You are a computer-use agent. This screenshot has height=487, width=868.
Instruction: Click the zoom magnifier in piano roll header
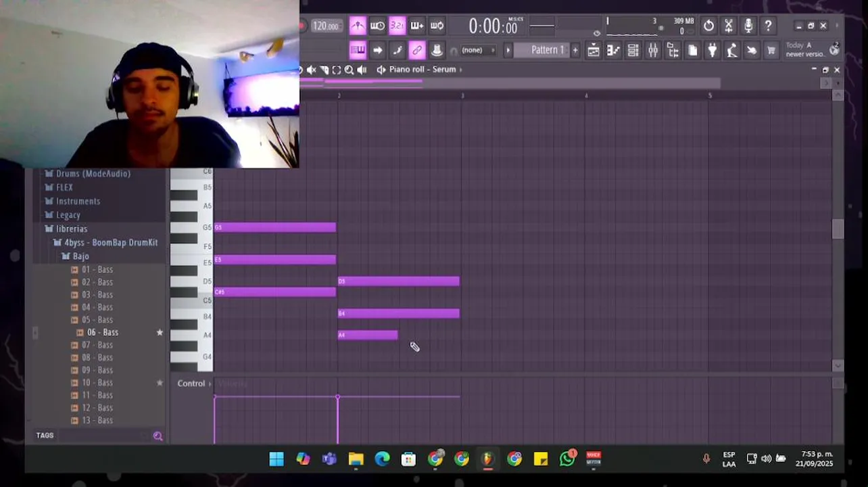[349, 70]
